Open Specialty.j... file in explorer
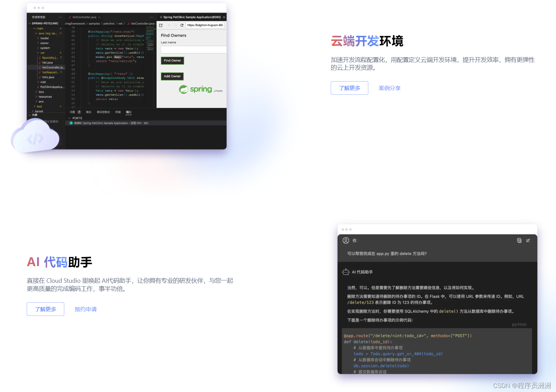This screenshot has height=392, width=556. coord(50,58)
